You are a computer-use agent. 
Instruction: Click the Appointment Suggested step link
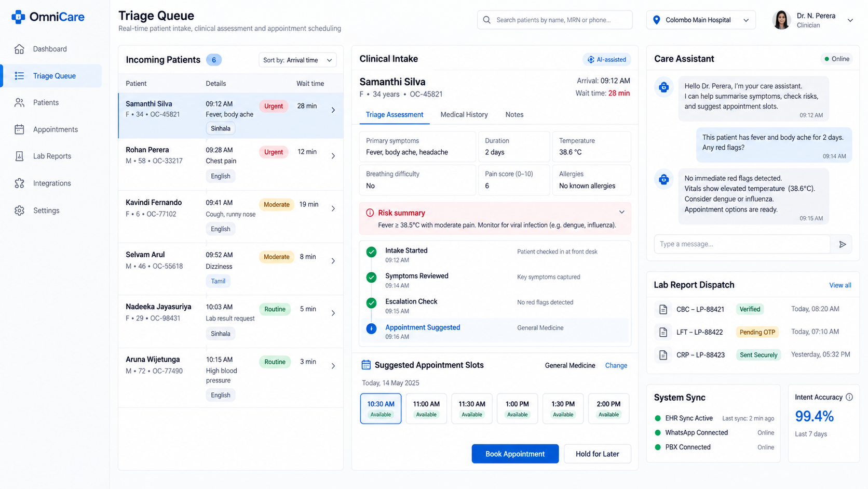coord(423,327)
